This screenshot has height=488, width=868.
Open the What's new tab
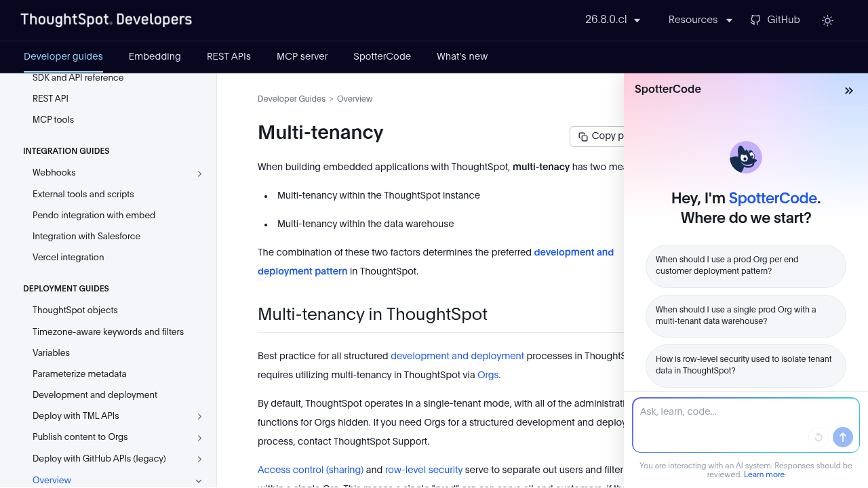(x=462, y=56)
